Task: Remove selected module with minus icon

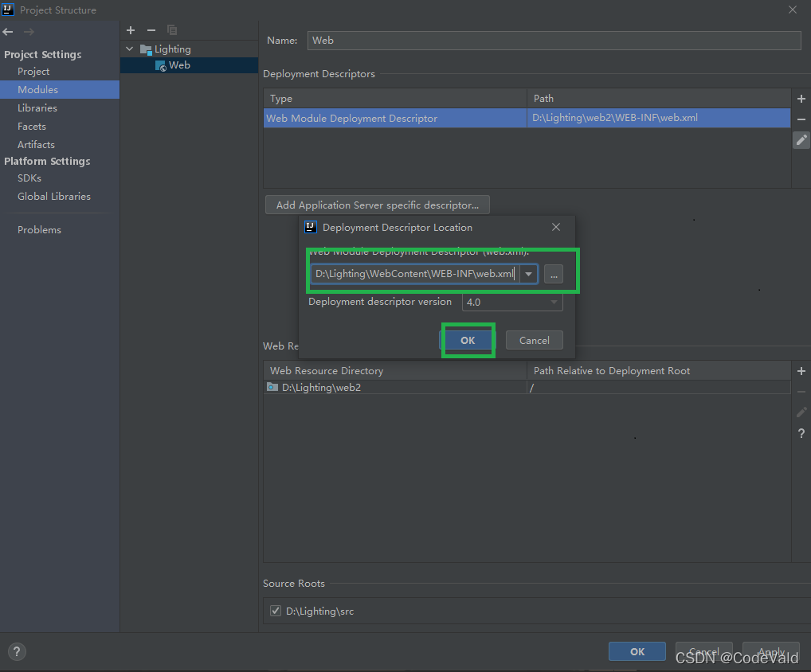Action: click(x=151, y=30)
